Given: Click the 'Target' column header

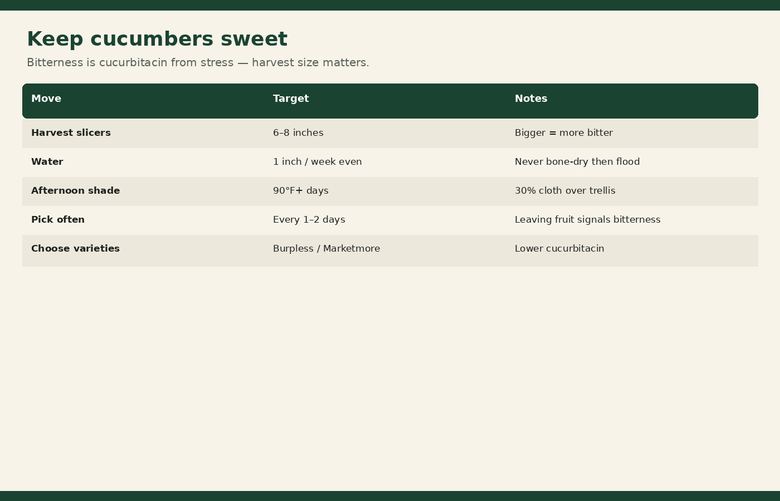Looking at the screenshot, I should pos(291,99).
